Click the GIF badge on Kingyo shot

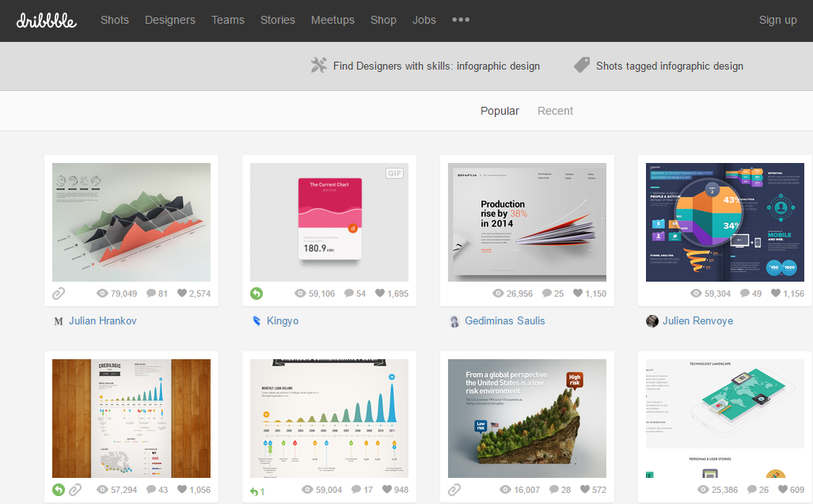pyautogui.click(x=394, y=173)
